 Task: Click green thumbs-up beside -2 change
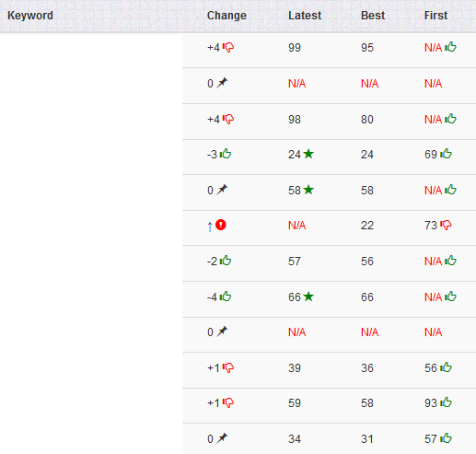(x=226, y=260)
